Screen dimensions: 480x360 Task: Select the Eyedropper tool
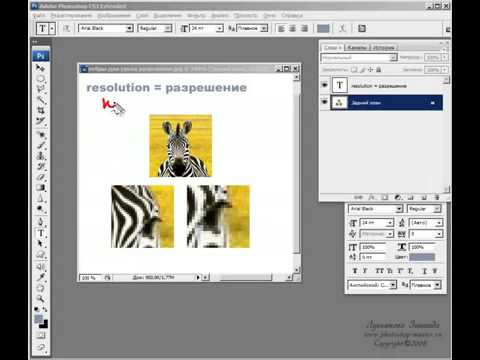pyautogui.click(x=40, y=277)
